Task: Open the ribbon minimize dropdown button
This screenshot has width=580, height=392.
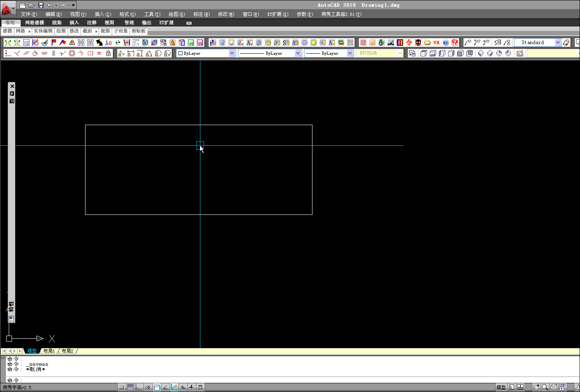Action: point(189,23)
